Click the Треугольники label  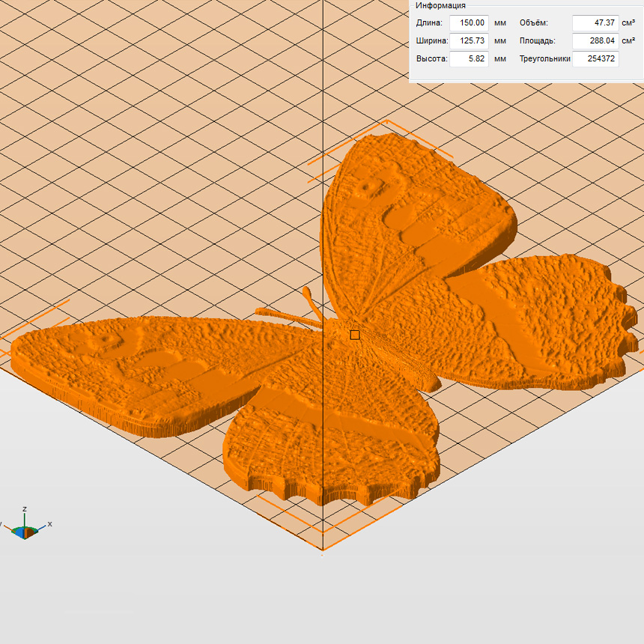[544, 58]
